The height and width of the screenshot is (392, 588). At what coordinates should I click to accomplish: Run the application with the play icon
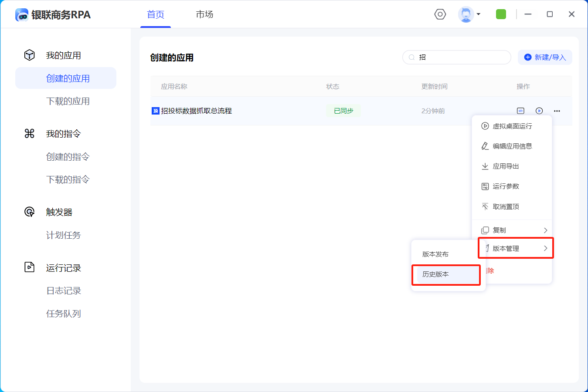click(x=539, y=111)
